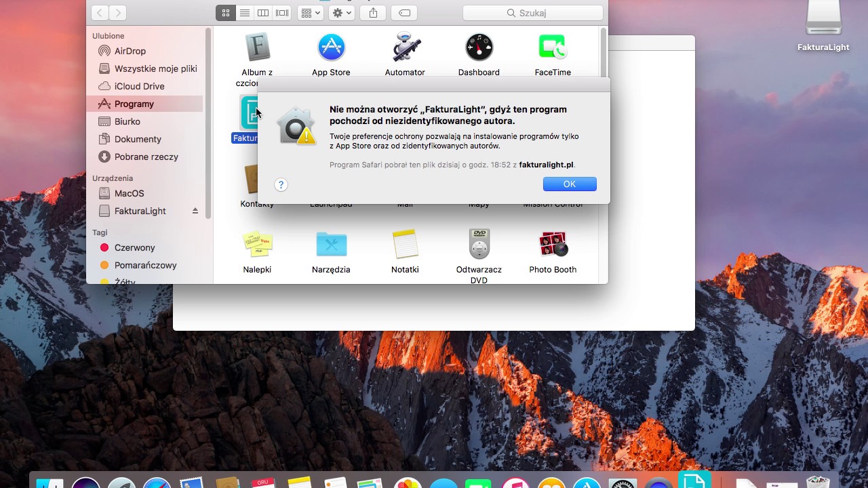Viewport: 868px width, 488px height.
Task: Open Biurko in the sidebar
Action: pyautogui.click(x=119, y=121)
